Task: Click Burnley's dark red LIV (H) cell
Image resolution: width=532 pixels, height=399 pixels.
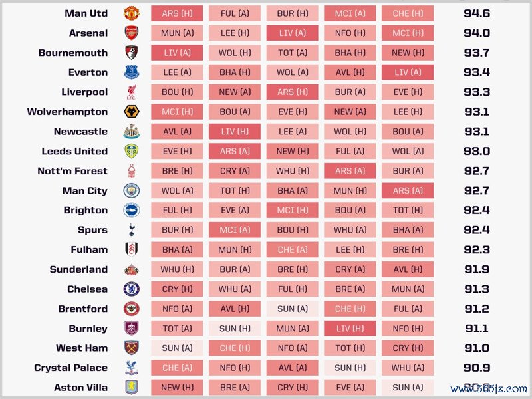Action: coord(350,329)
